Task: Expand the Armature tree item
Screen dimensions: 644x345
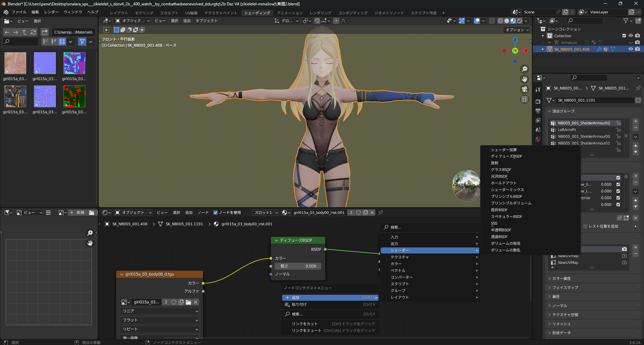Action: (549, 43)
